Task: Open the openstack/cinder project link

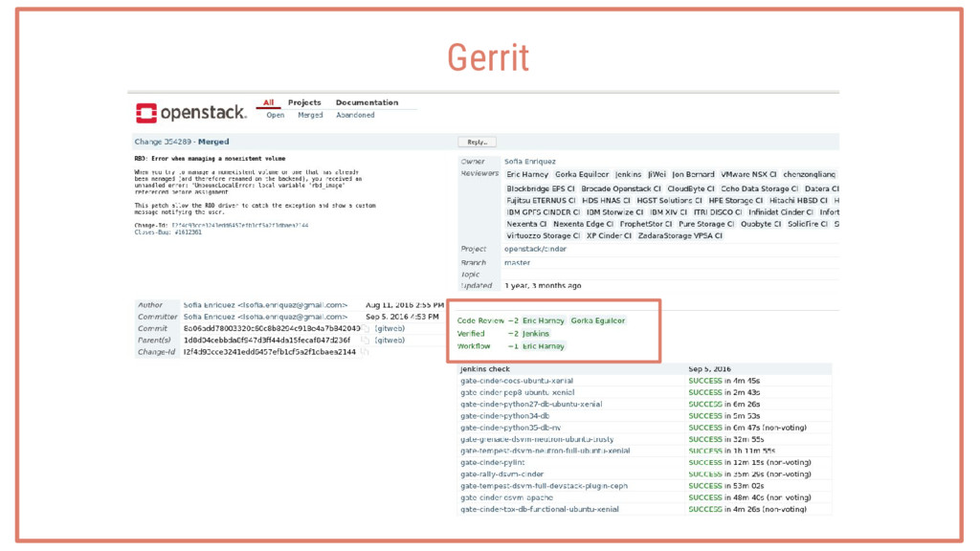Action: [535, 249]
